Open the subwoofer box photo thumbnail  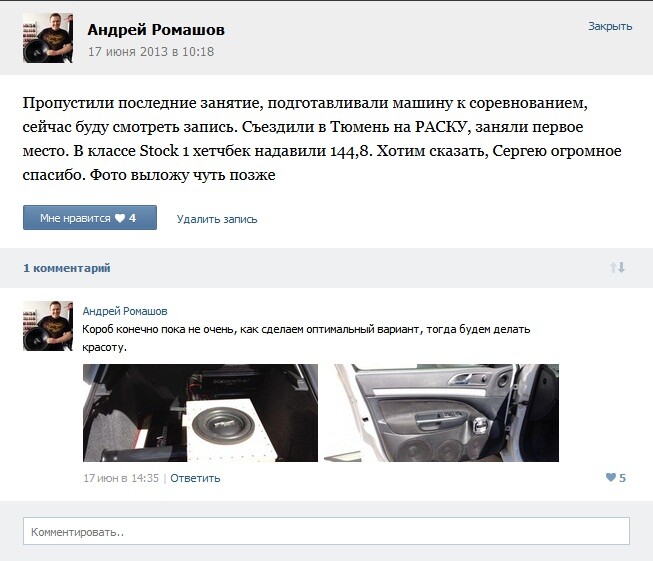pos(200,413)
